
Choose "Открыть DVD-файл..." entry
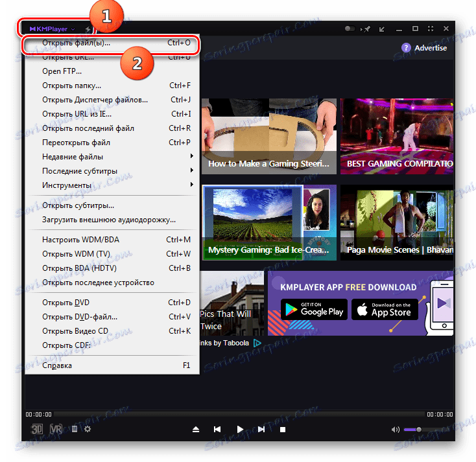[x=112, y=317]
